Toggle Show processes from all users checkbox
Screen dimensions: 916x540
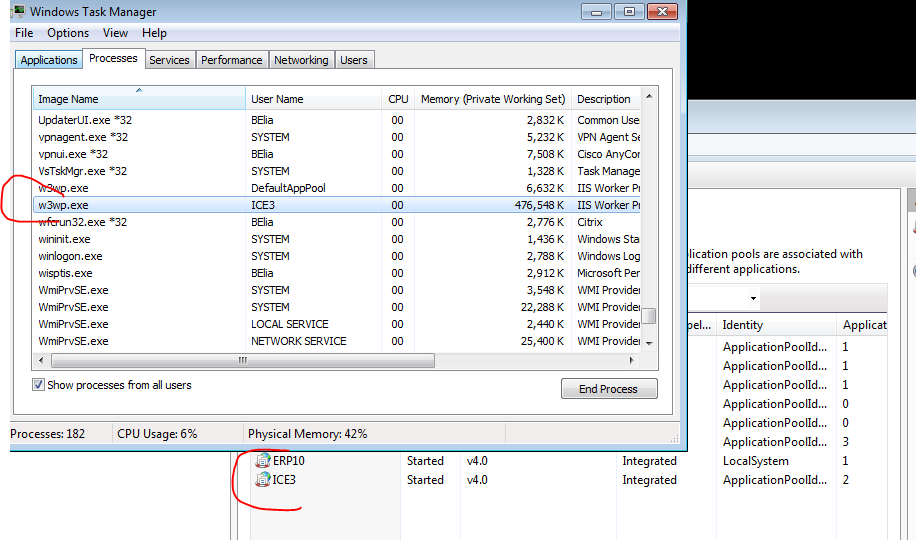pos(38,385)
